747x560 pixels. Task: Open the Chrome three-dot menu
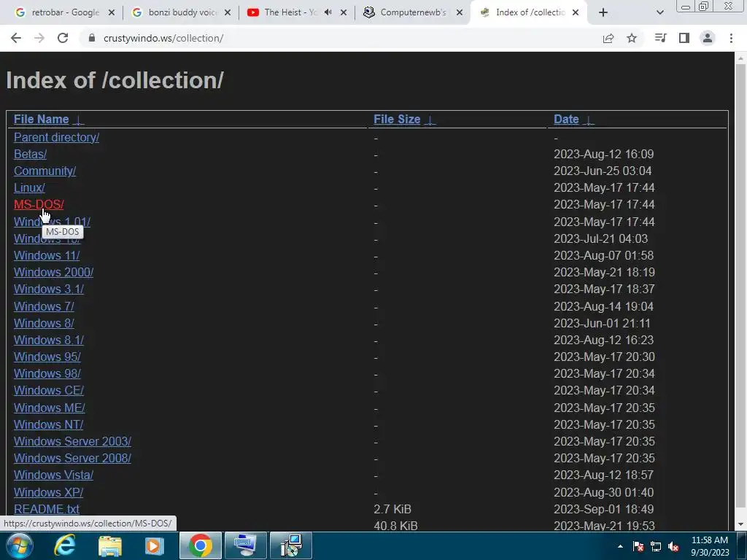tap(731, 38)
